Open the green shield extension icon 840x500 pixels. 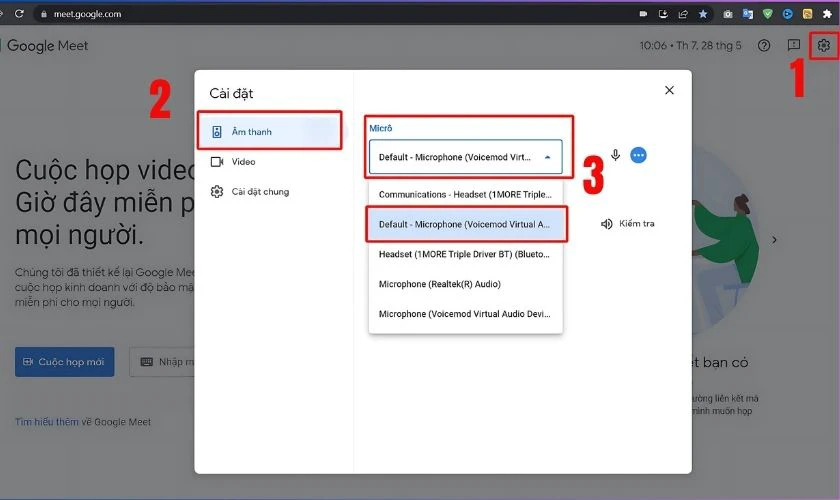tap(768, 14)
